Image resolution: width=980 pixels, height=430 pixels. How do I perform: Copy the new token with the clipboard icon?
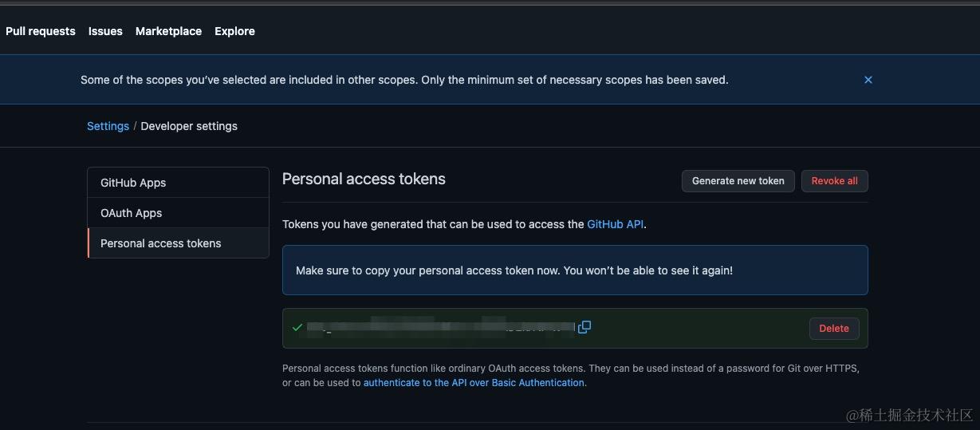[x=584, y=327]
